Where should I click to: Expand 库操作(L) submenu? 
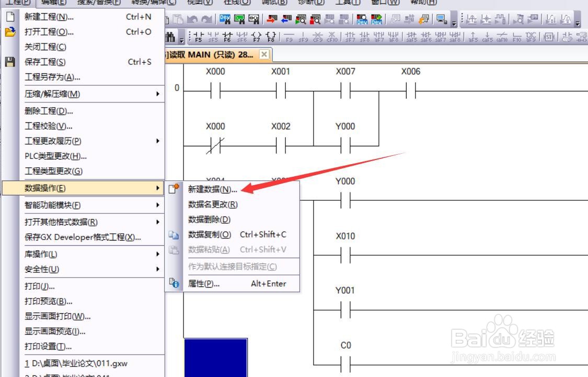pyautogui.click(x=83, y=254)
